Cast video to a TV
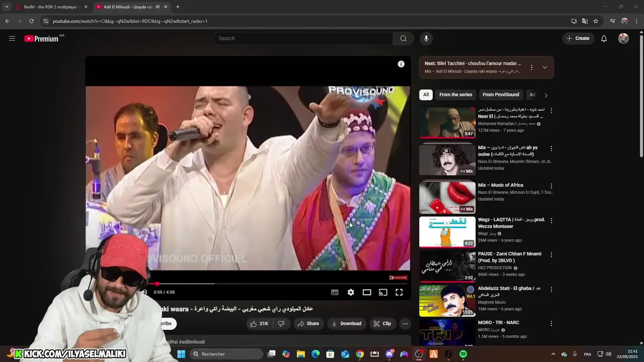 point(383,292)
